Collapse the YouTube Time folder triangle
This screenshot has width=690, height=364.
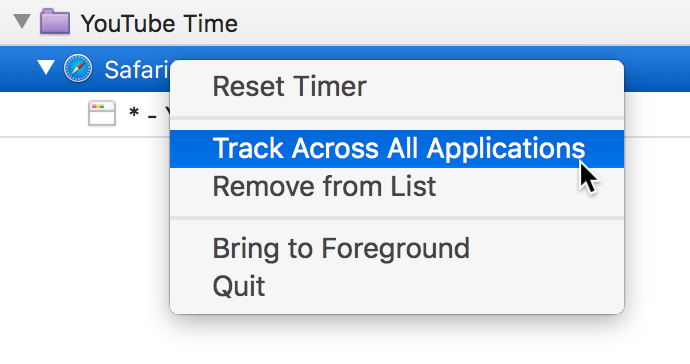tap(22, 21)
